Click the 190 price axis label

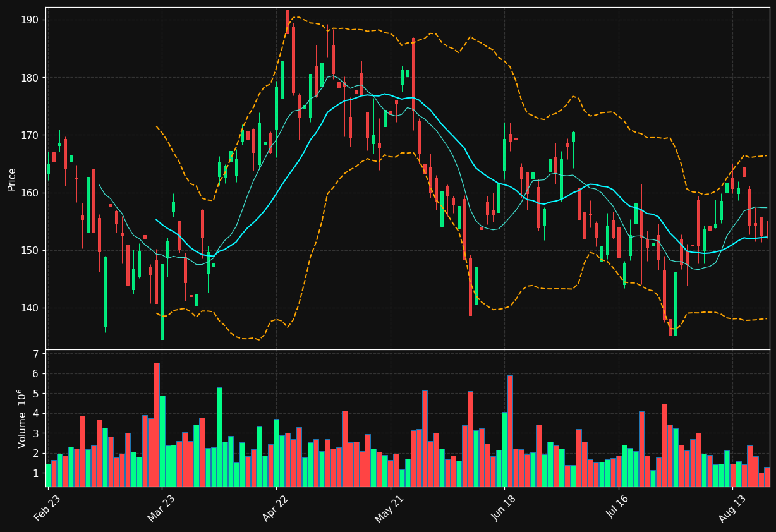pyautogui.click(x=30, y=20)
